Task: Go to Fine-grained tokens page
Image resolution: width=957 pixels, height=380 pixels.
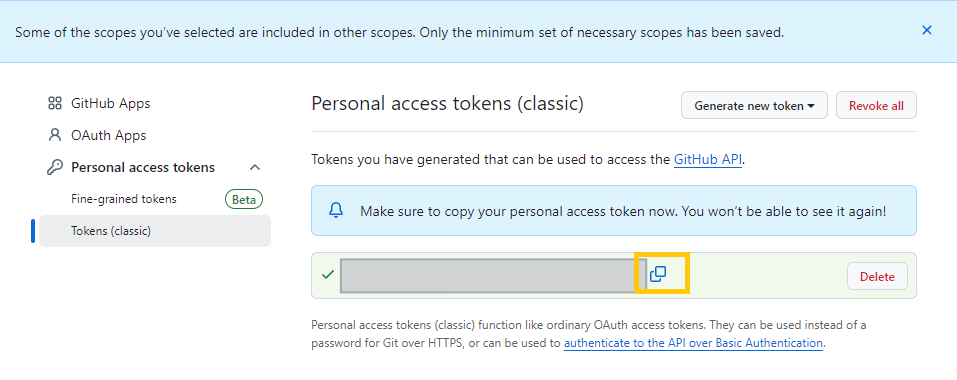Action: pyautogui.click(x=124, y=199)
